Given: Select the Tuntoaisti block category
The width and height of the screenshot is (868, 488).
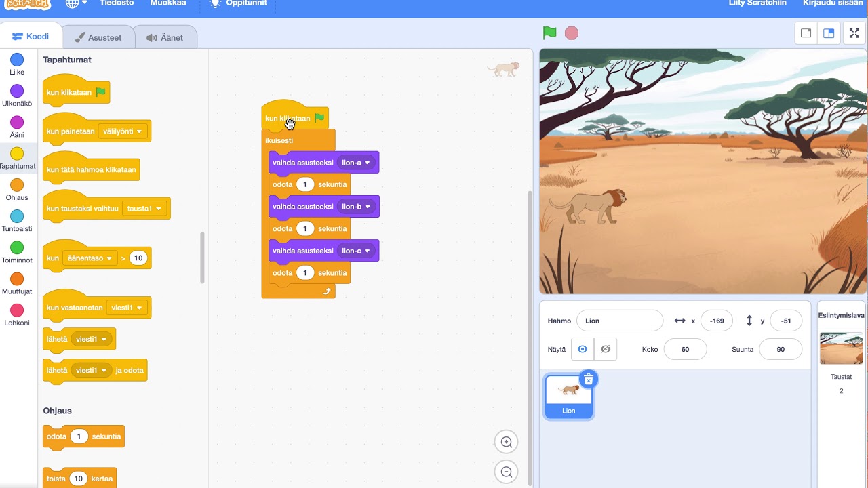Looking at the screenshot, I should [17, 221].
